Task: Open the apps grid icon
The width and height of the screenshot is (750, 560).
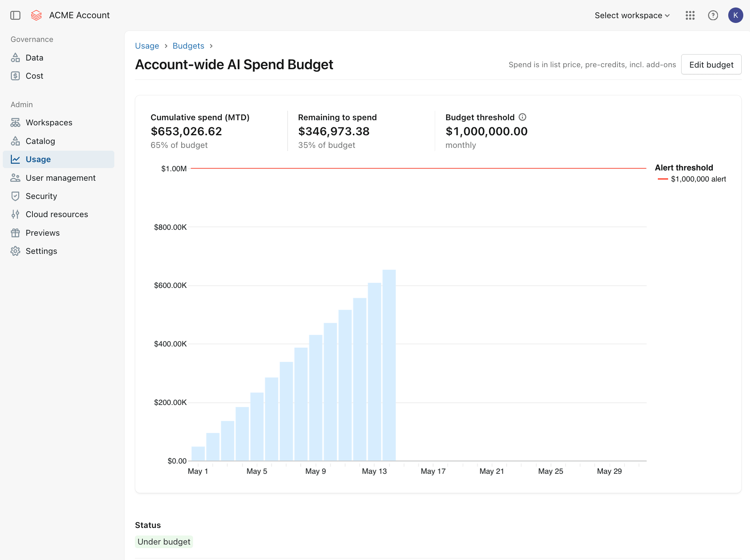Action: coord(690,15)
